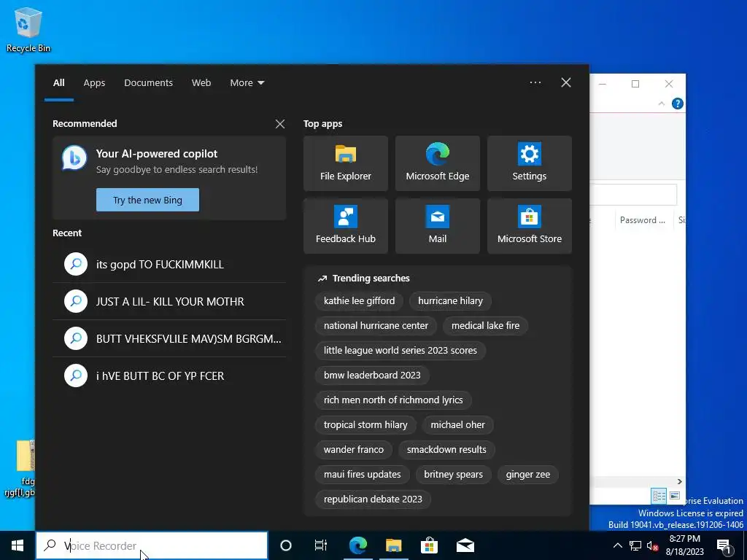Expand the ribbon chevron in background window
Image resolution: width=747 pixels, height=560 pixels.
point(661,104)
